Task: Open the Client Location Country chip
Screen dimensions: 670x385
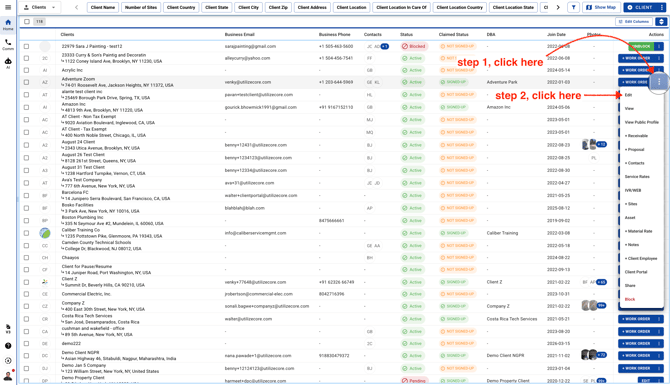Action: click(459, 7)
